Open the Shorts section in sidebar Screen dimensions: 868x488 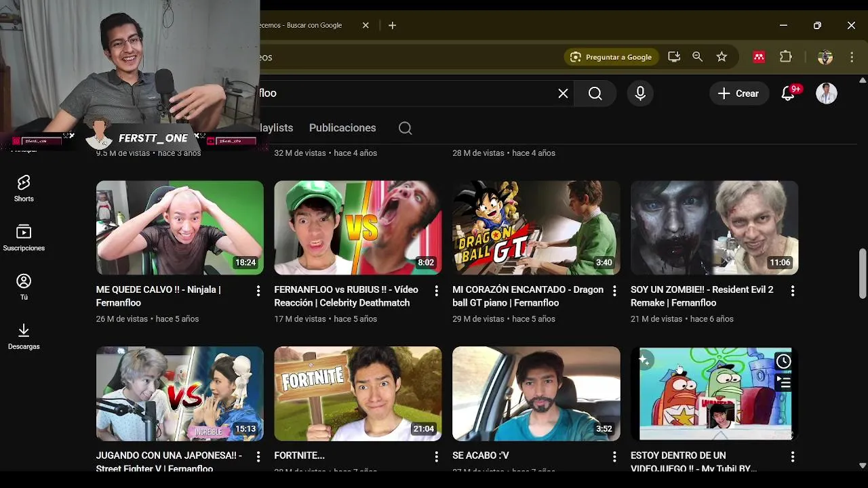pyautogui.click(x=24, y=188)
